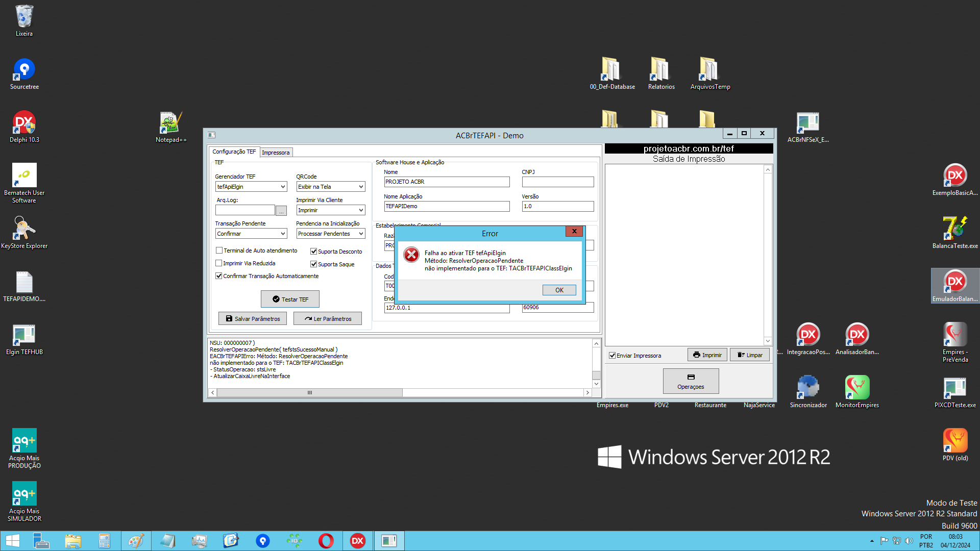This screenshot has height=551, width=980.
Task: Open volume control in system tray
Action: (x=909, y=541)
